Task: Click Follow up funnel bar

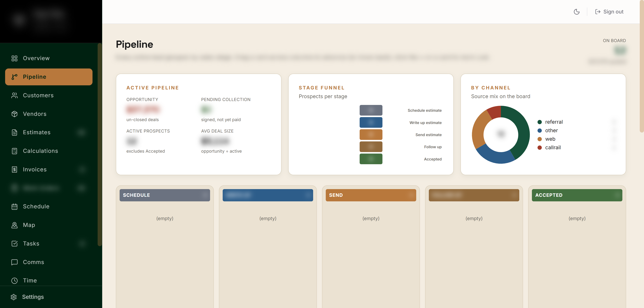Action: (x=371, y=147)
